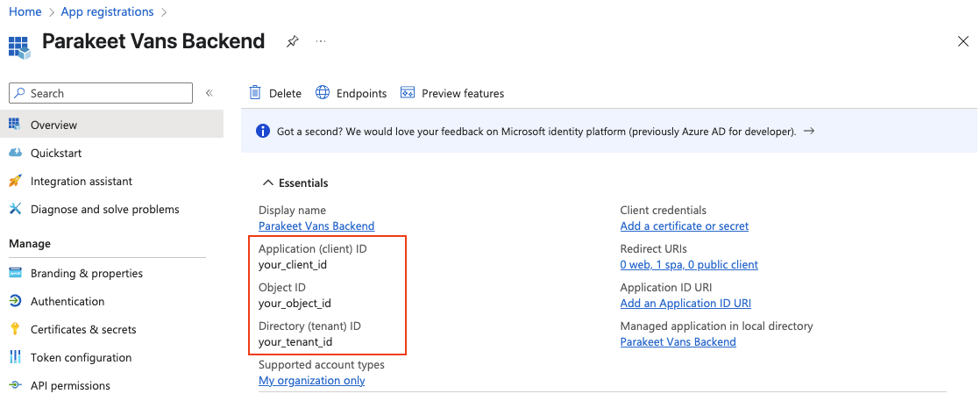Viewport: 980px width, 401px height.
Task: Click the Branding & properties www icon
Action: pos(15,274)
